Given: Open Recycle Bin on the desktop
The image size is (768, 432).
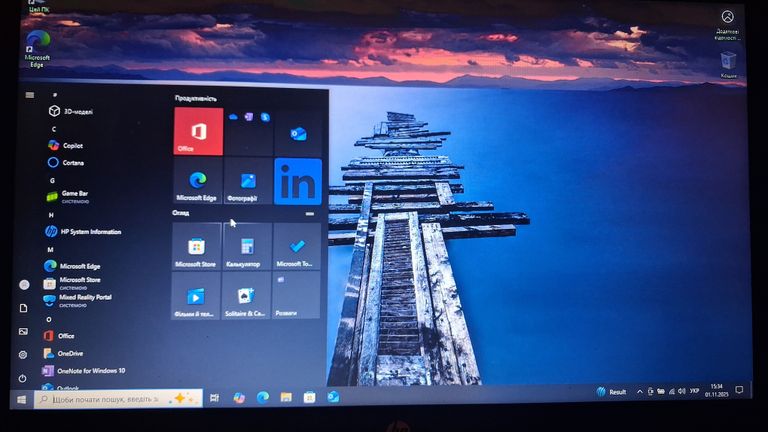Looking at the screenshot, I should [729, 63].
